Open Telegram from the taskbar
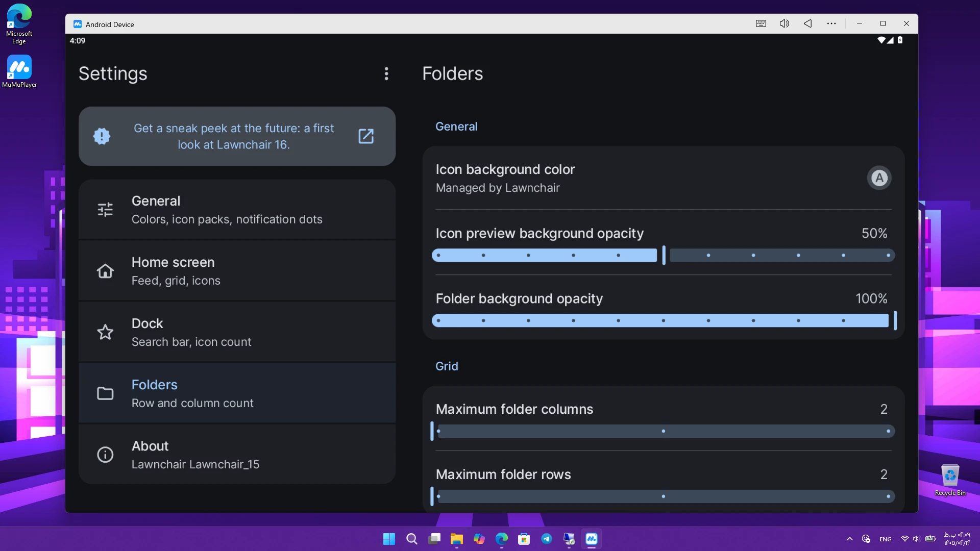This screenshot has height=551, width=980. 547,539
